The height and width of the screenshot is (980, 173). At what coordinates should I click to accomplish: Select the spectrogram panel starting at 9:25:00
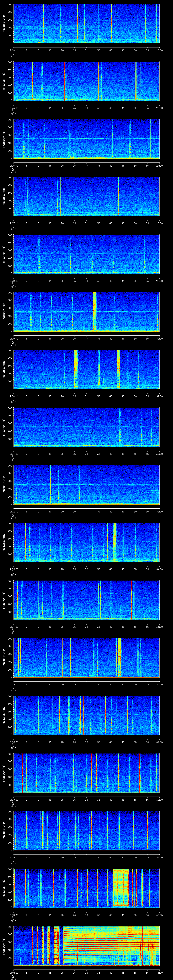[x=87, y=81]
